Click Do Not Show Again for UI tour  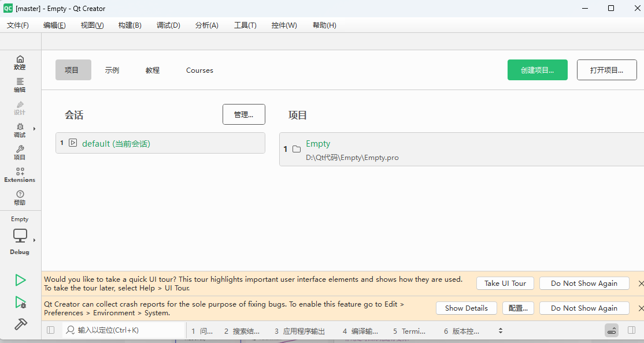click(584, 284)
